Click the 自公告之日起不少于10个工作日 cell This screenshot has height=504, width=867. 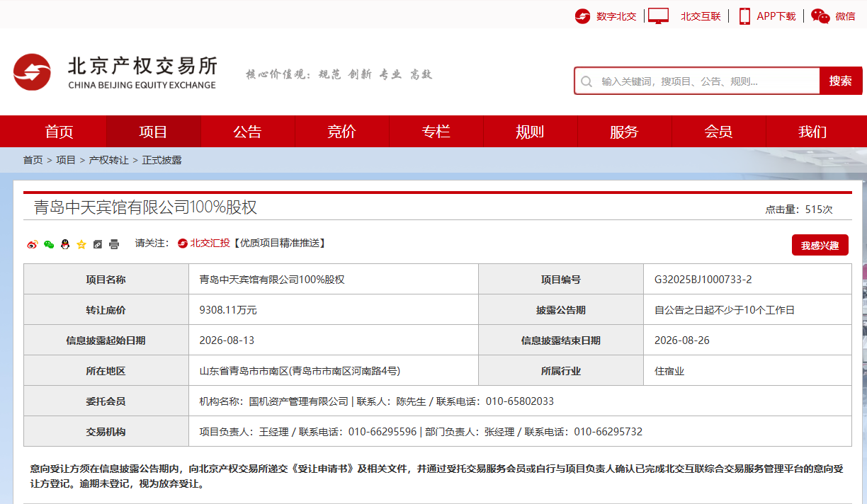(x=748, y=310)
